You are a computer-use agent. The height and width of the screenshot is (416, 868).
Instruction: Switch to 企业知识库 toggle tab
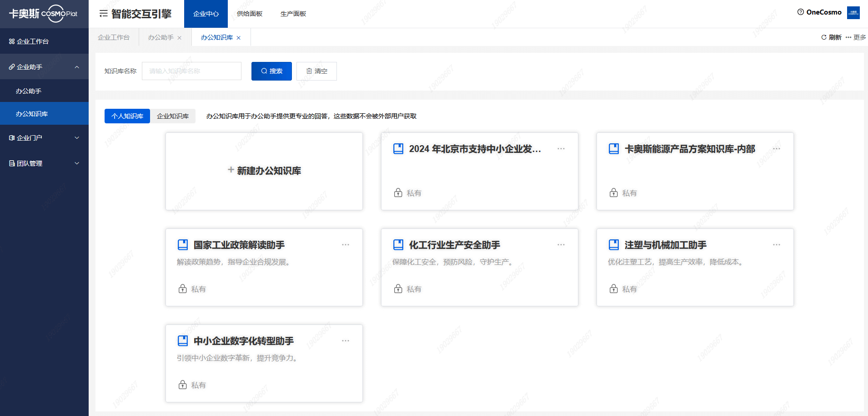click(173, 116)
